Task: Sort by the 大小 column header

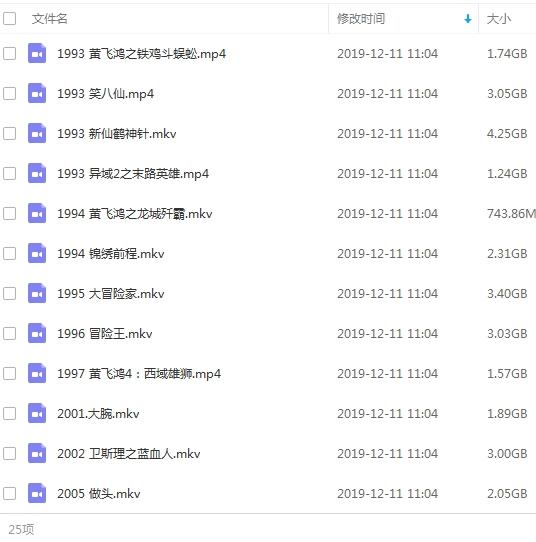Action: click(498, 19)
